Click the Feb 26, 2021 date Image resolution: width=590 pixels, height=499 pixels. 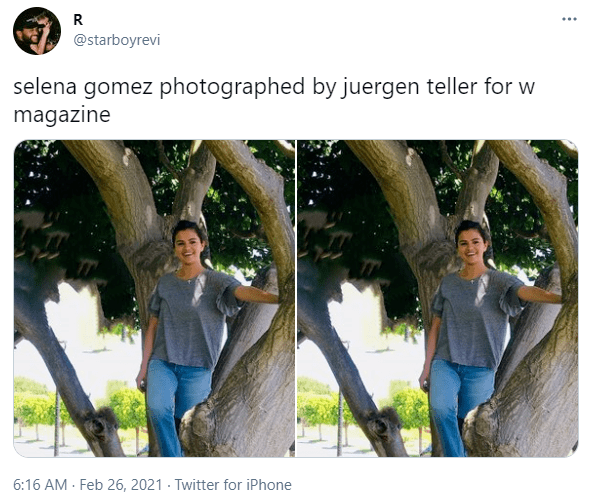pyautogui.click(x=121, y=485)
